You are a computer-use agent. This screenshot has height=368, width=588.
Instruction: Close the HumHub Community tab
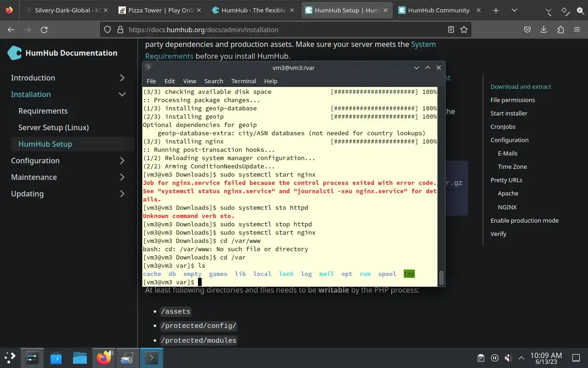[479, 10]
